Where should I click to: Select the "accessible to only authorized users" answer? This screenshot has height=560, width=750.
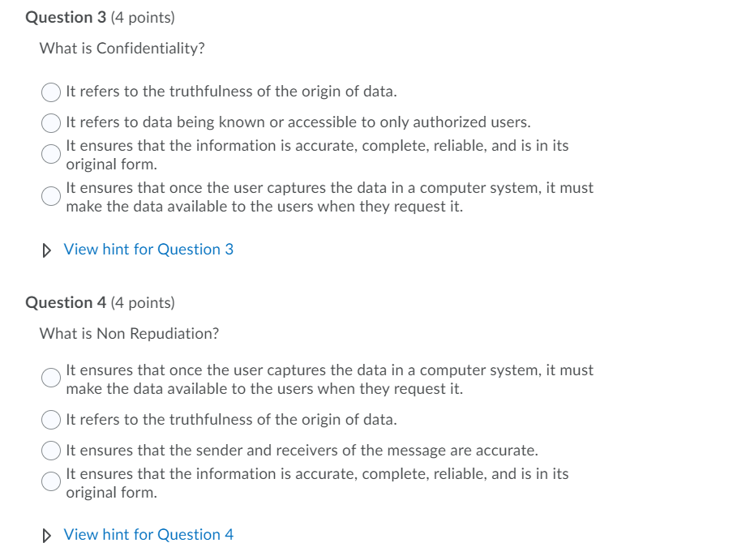tap(51, 122)
